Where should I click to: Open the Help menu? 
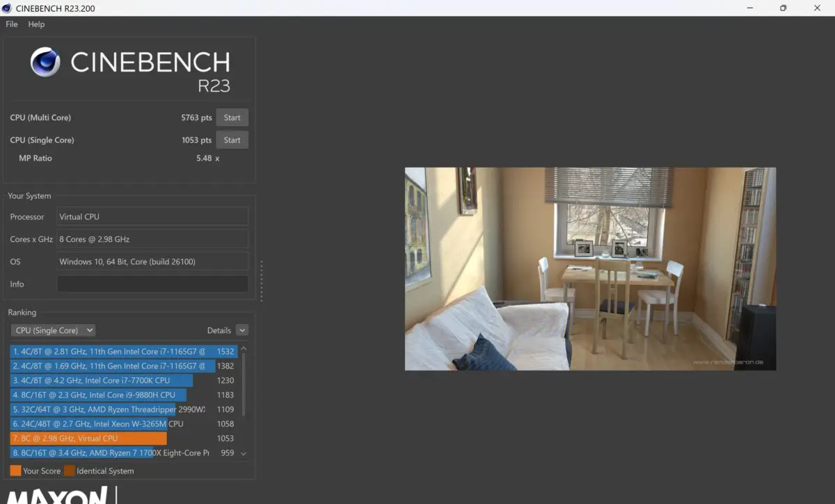(36, 24)
